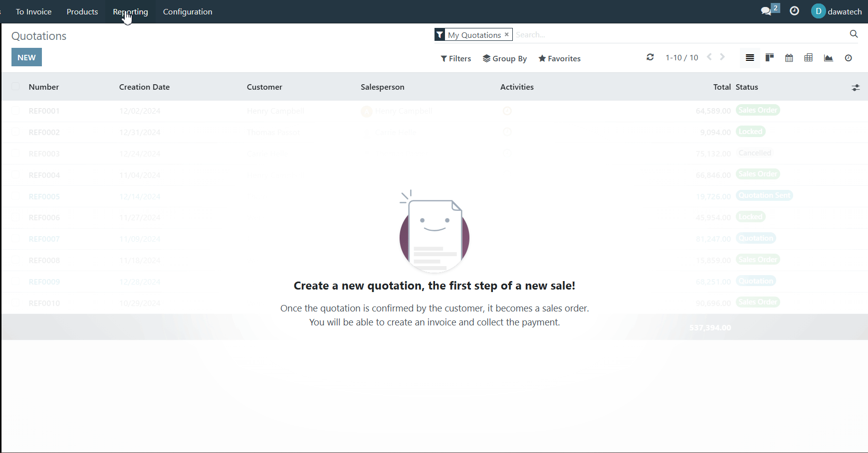Screen dimensions: 868x453
Task: Sort by Salesperson column header
Action: [x=383, y=87]
